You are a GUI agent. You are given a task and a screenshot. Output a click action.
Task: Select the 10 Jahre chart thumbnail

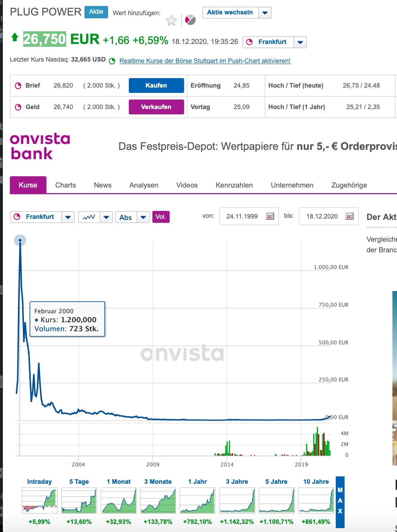pos(316,501)
